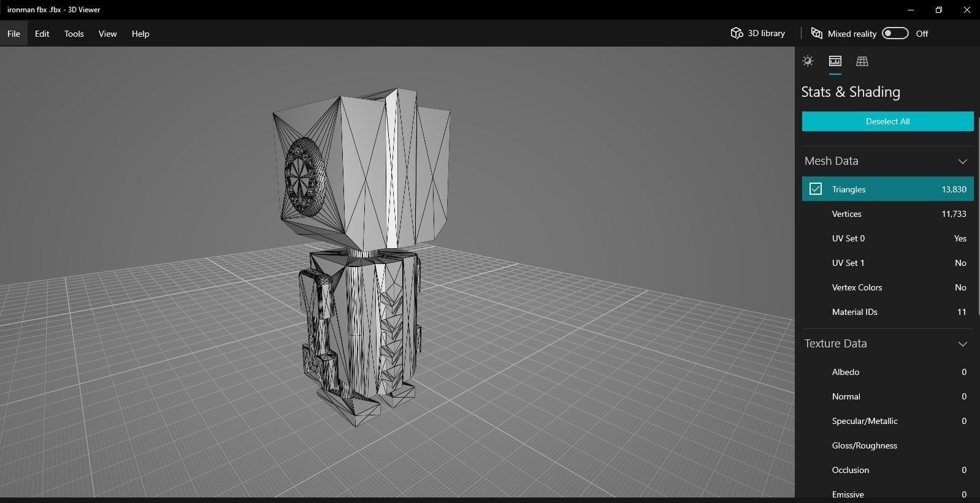Open the 3D library button

757,33
